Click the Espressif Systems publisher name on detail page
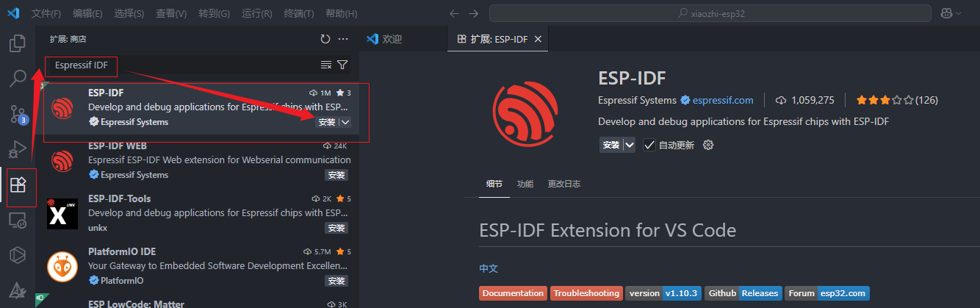The width and height of the screenshot is (980, 308). click(637, 100)
